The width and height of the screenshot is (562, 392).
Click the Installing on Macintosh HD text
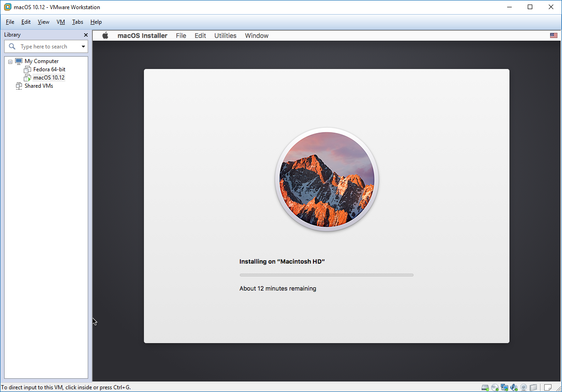(x=282, y=261)
